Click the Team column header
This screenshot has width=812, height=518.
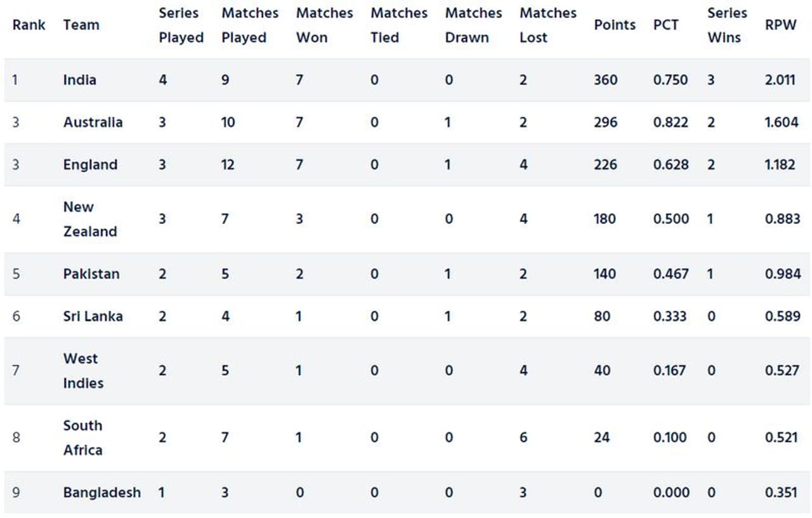(x=81, y=25)
